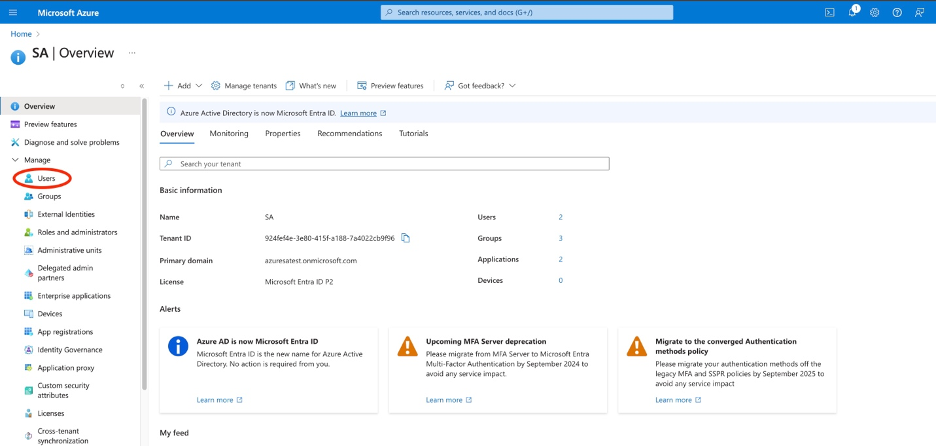Open the notifications bell
Viewport: 936px width, 446px height.
point(852,13)
